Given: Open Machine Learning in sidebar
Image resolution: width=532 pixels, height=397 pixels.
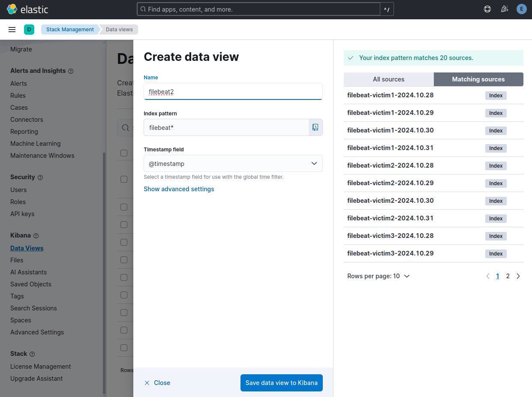Looking at the screenshot, I should point(36,144).
